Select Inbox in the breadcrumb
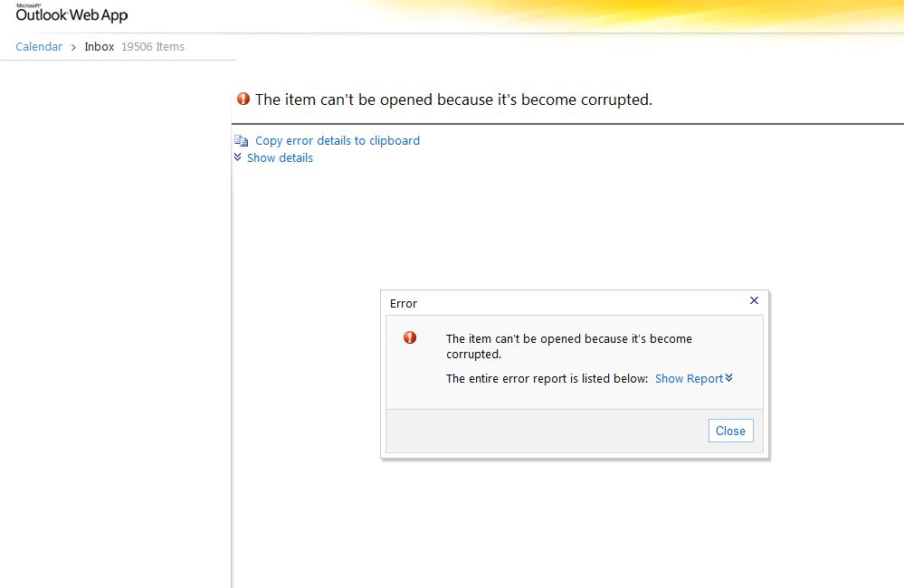Image resolution: width=904 pixels, height=588 pixels. pyautogui.click(x=100, y=47)
